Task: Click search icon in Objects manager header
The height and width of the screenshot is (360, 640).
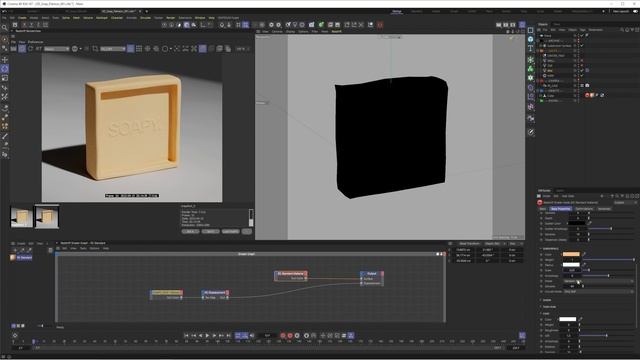Action: coord(622,30)
